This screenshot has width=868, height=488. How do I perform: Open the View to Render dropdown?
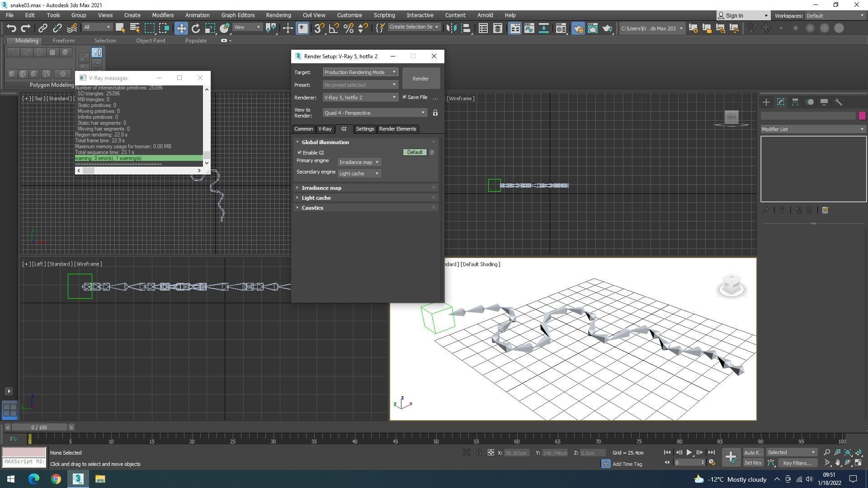pos(375,113)
